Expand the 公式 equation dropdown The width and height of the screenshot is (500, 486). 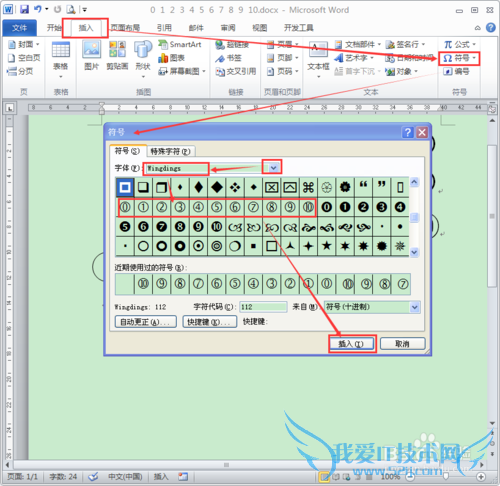point(474,44)
